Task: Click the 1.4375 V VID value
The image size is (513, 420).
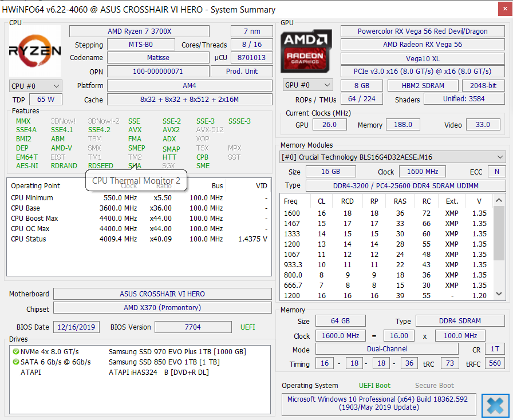Action: [x=252, y=239]
